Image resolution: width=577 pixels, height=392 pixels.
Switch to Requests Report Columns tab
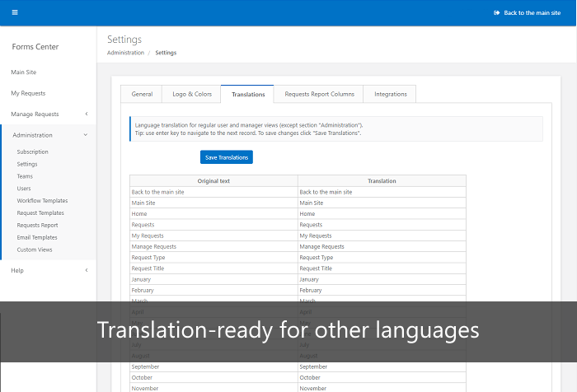[319, 94]
